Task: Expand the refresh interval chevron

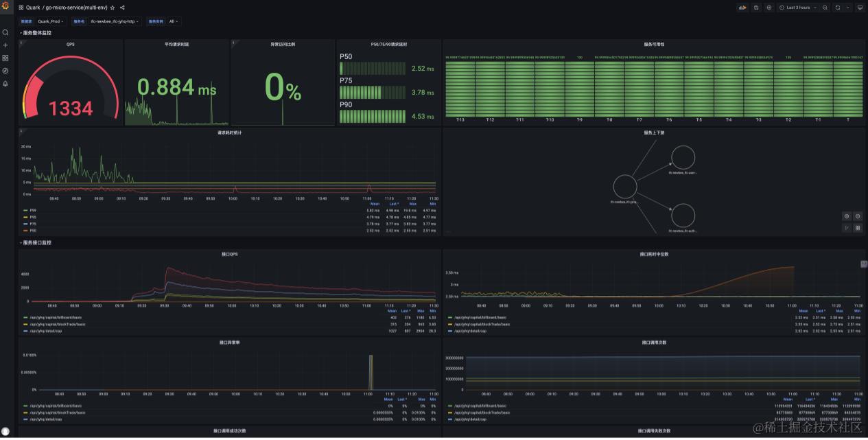Action: click(849, 7)
